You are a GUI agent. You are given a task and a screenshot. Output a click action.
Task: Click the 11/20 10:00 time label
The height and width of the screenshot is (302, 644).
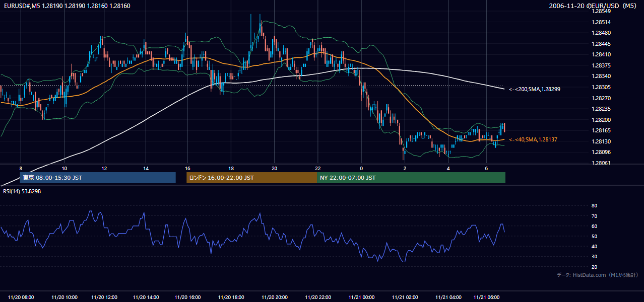[x=64, y=297]
